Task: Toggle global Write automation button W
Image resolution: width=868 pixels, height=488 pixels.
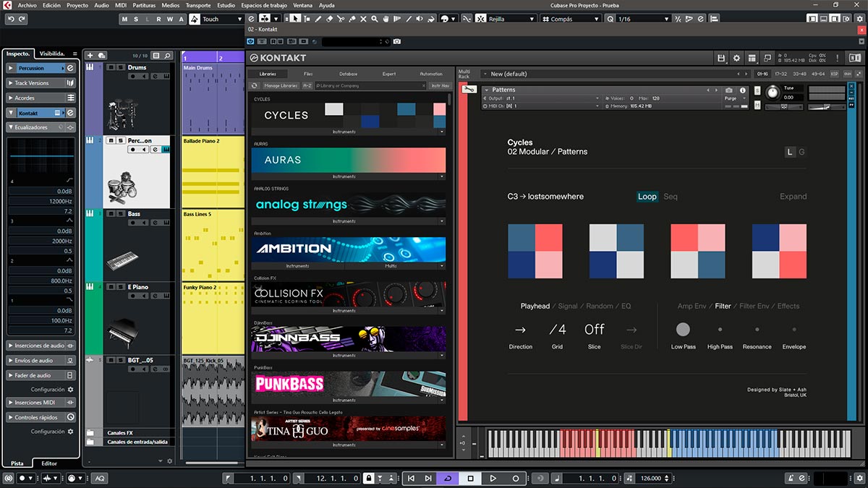Action: point(171,20)
